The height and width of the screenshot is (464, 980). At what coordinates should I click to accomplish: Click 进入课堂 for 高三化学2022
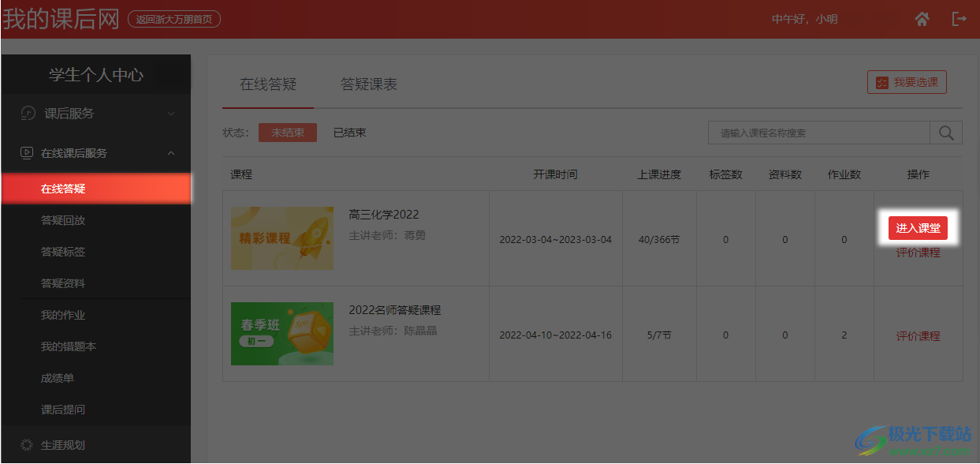[x=918, y=228]
